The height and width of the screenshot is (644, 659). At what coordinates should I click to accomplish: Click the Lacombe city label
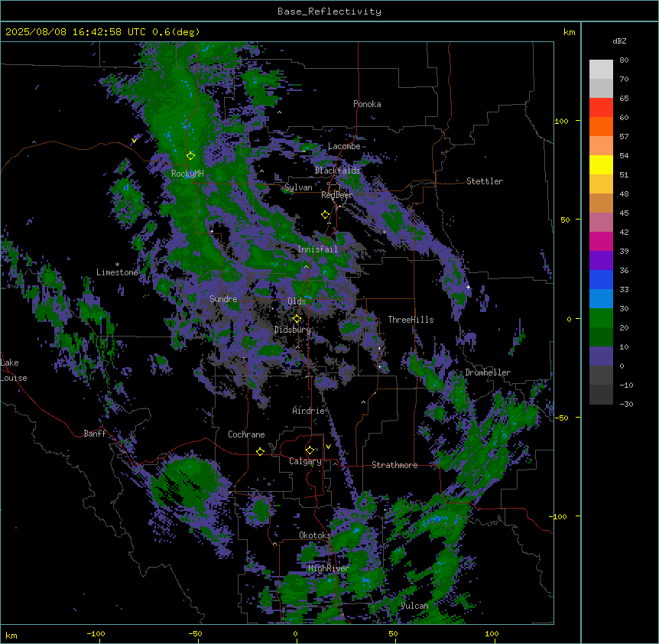[344, 146]
